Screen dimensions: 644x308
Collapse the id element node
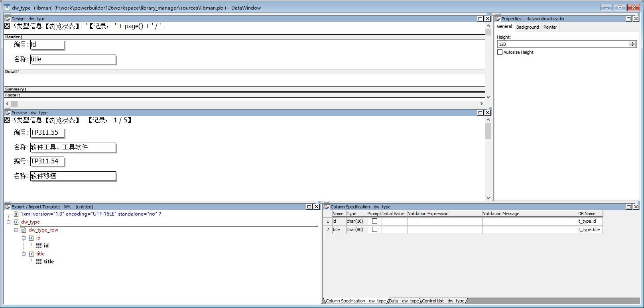pyautogui.click(x=24, y=238)
